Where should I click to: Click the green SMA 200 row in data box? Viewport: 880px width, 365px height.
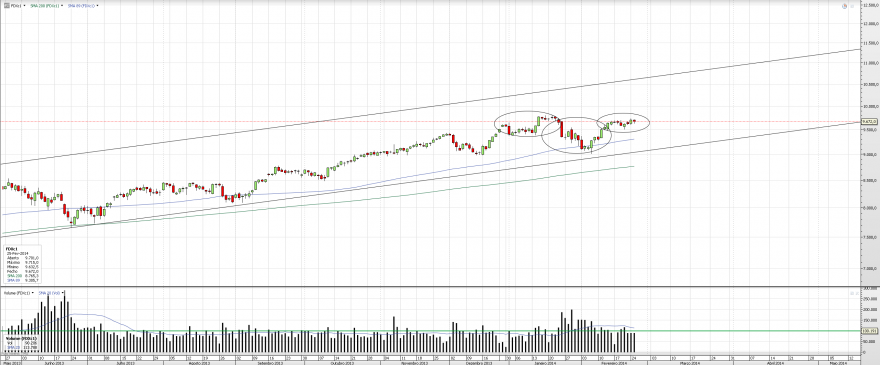pos(22,276)
